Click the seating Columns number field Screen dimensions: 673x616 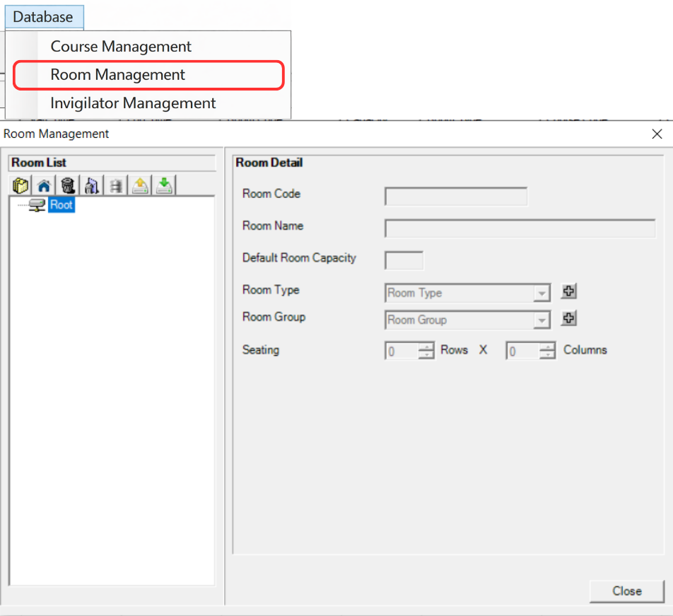pos(523,351)
